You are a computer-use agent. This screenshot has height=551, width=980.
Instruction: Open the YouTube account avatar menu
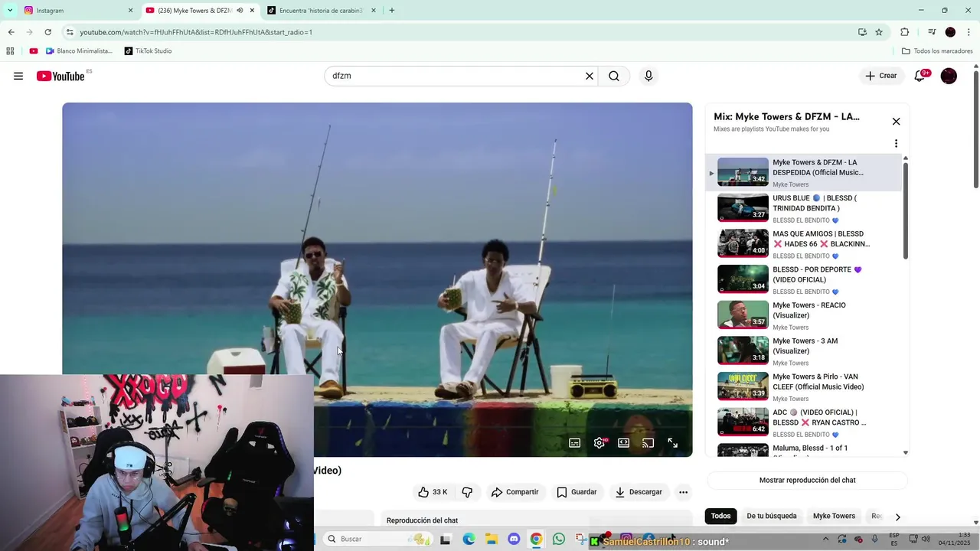coord(949,76)
